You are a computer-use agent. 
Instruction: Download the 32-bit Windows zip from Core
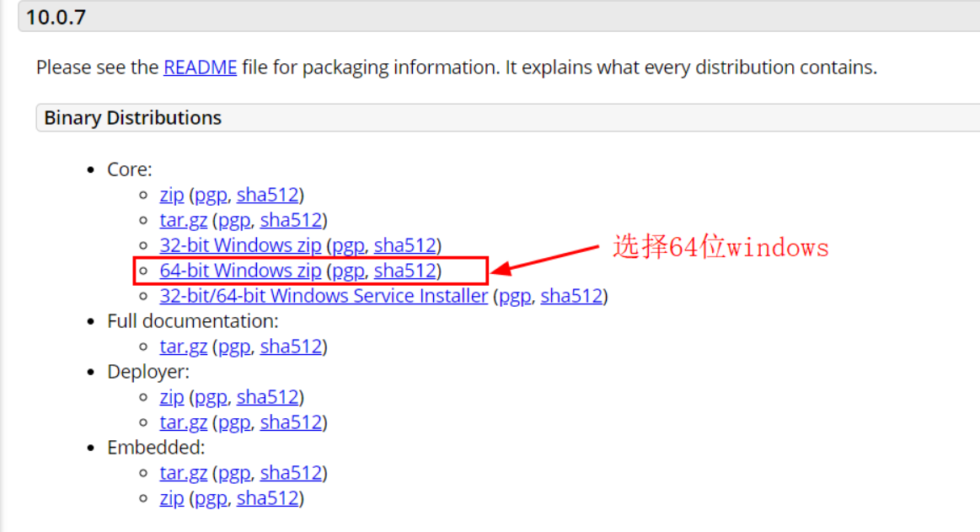coord(240,245)
